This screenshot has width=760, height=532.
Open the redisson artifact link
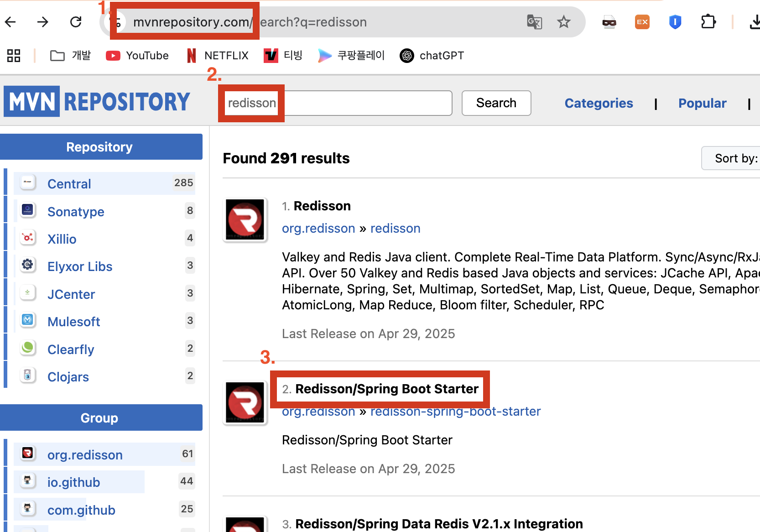coord(395,228)
